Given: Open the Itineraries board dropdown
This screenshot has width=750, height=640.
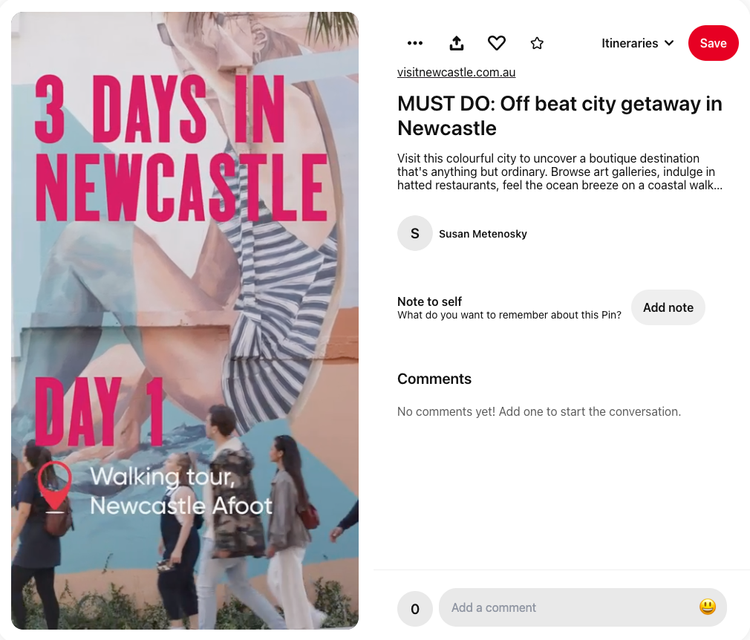Looking at the screenshot, I should (638, 43).
